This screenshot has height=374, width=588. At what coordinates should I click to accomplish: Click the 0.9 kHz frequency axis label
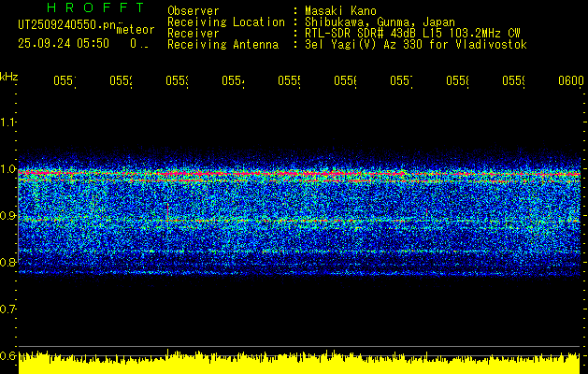[x=7, y=215]
